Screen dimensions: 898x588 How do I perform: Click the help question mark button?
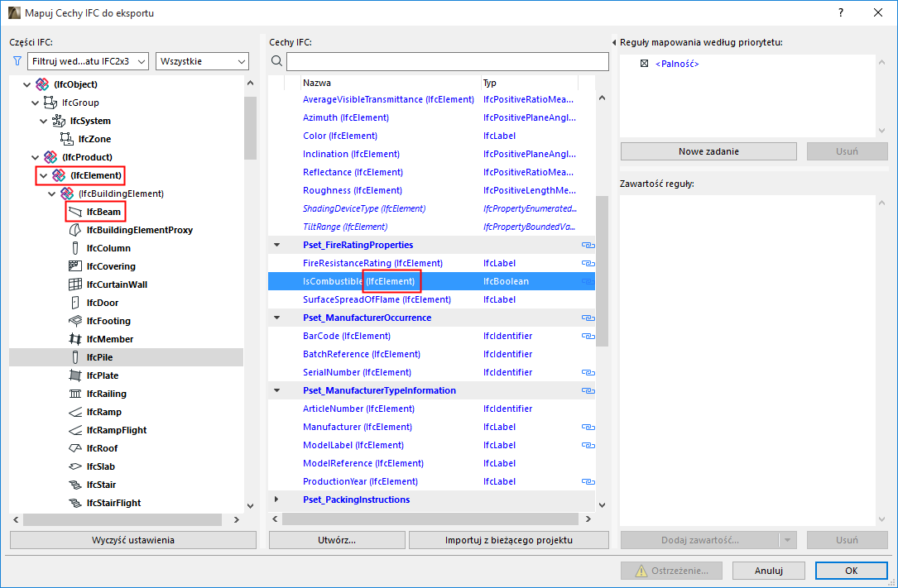840,12
